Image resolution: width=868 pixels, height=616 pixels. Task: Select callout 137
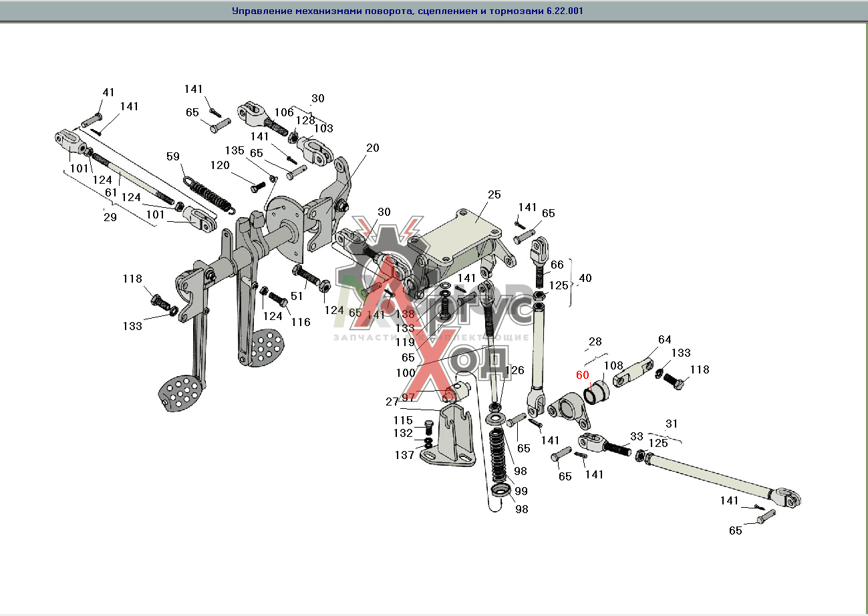point(403,455)
